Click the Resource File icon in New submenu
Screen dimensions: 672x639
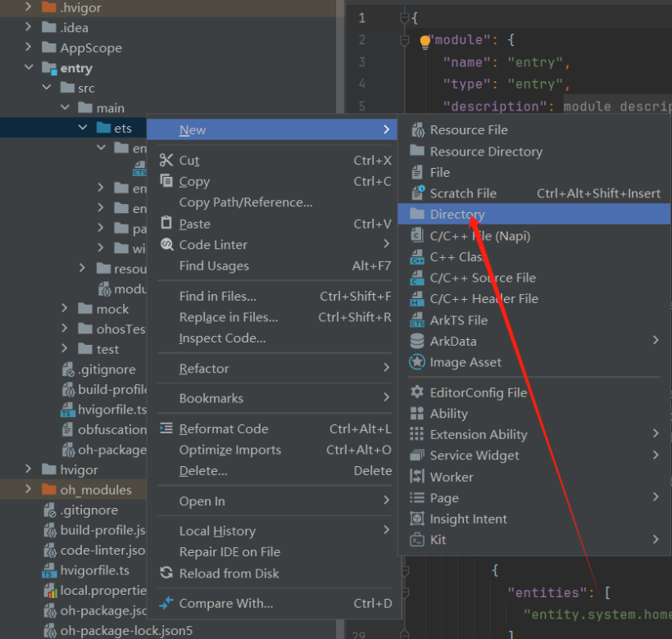click(417, 129)
